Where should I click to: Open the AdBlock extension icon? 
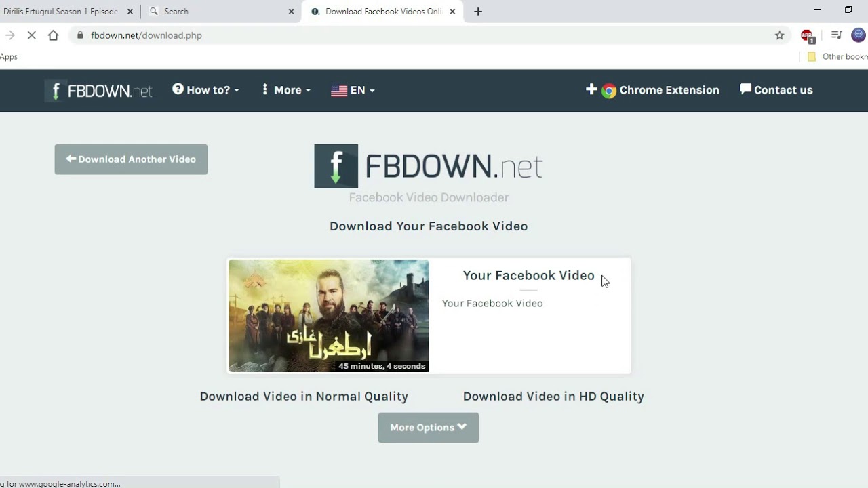point(807,36)
